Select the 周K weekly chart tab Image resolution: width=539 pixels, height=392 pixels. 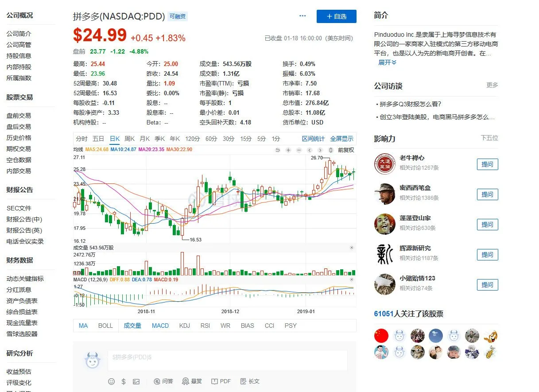click(129, 139)
